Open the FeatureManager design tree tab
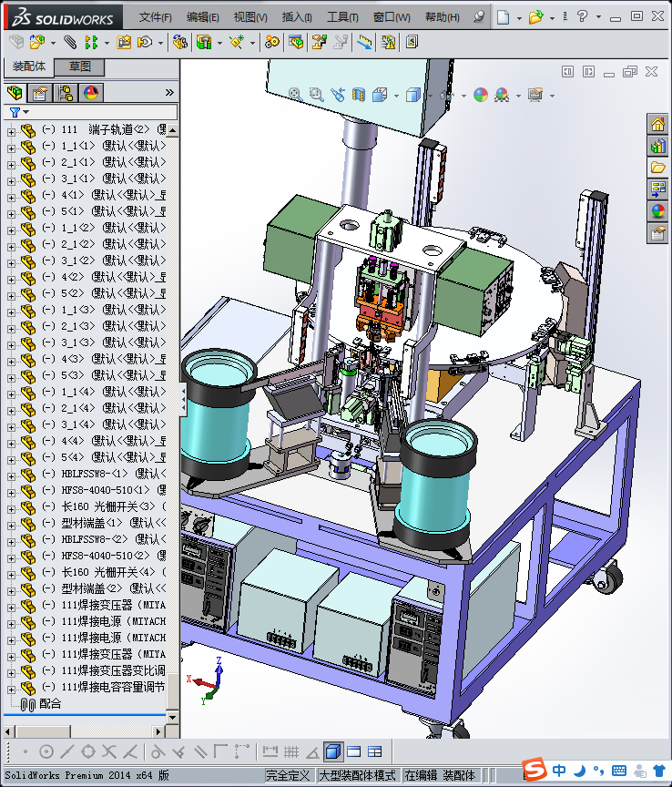The width and height of the screenshot is (672, 787). (15, 93)
